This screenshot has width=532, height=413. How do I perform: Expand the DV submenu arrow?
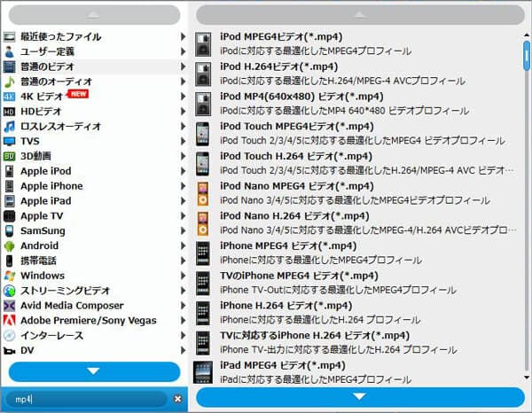(x=183, y=350)
